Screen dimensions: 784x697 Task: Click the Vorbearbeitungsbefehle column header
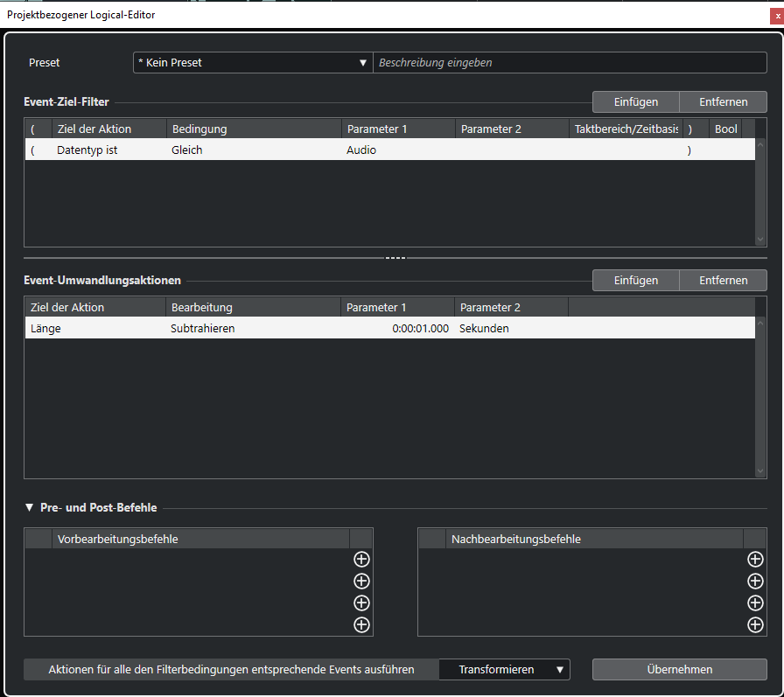200,539
